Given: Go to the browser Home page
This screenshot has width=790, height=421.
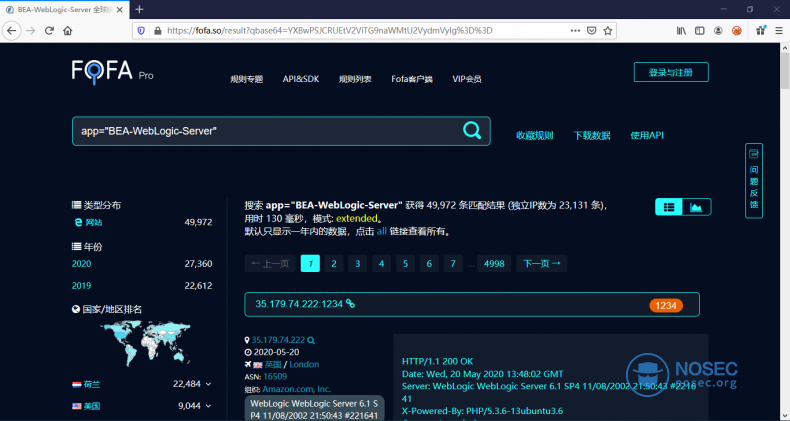Looking at the screenshot, I should [x=68, y=31].
